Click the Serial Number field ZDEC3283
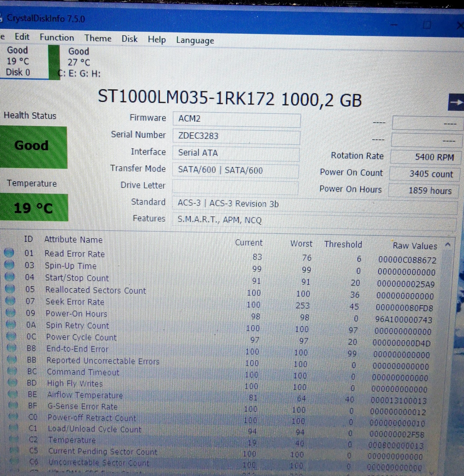The height and width of the screenshot is (476, 464). [236, 136]
